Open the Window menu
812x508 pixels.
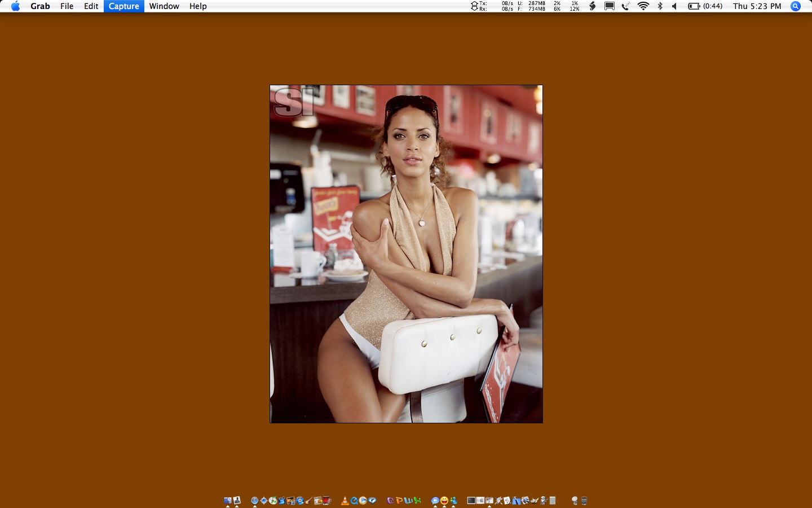coord(164,6)
